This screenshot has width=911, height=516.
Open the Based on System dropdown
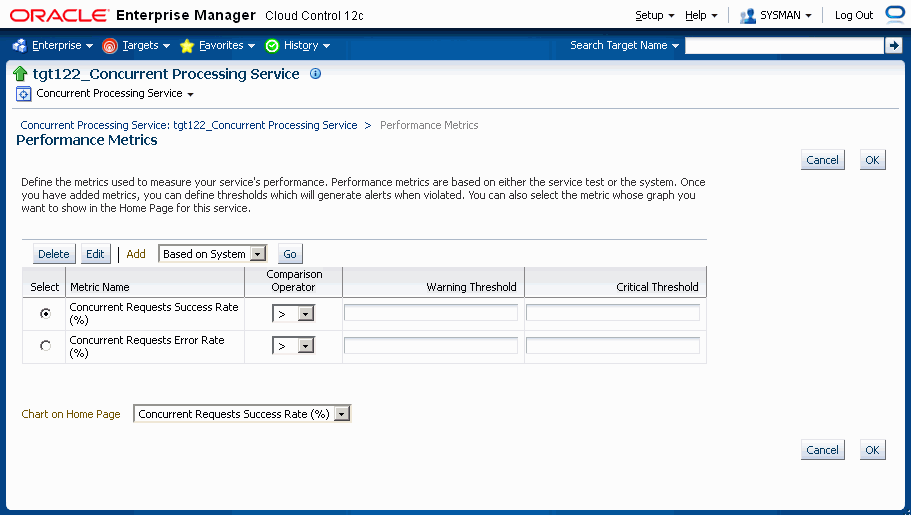click(213, 254)
